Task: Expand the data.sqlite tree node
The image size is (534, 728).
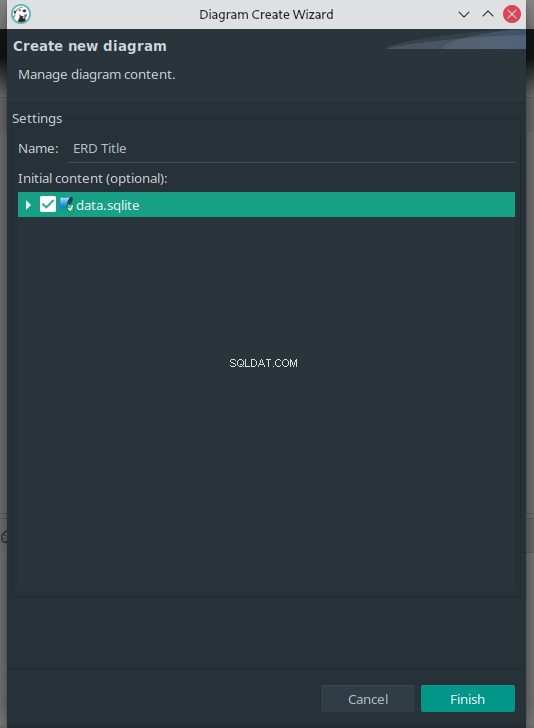Action: coord(28,205)
